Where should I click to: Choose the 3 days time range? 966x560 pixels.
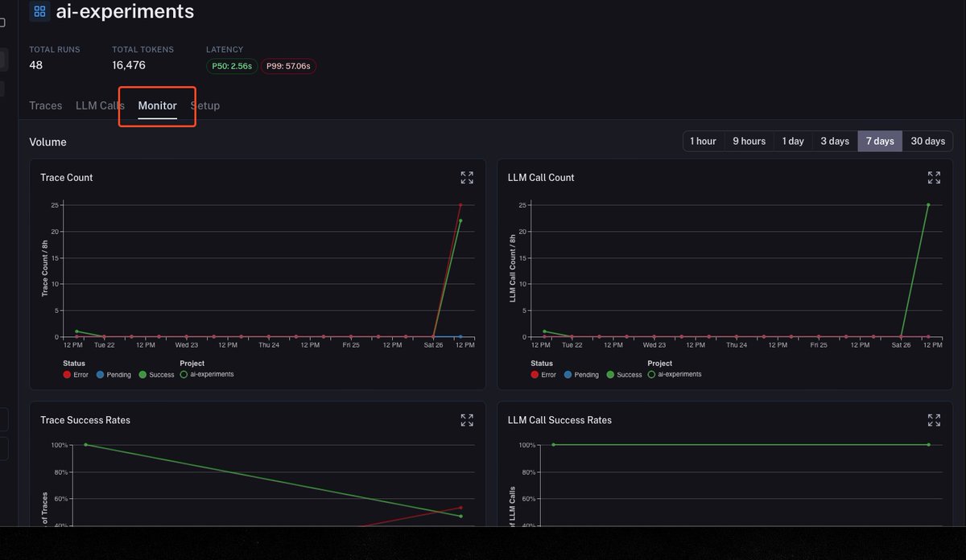tap(835, 141)
